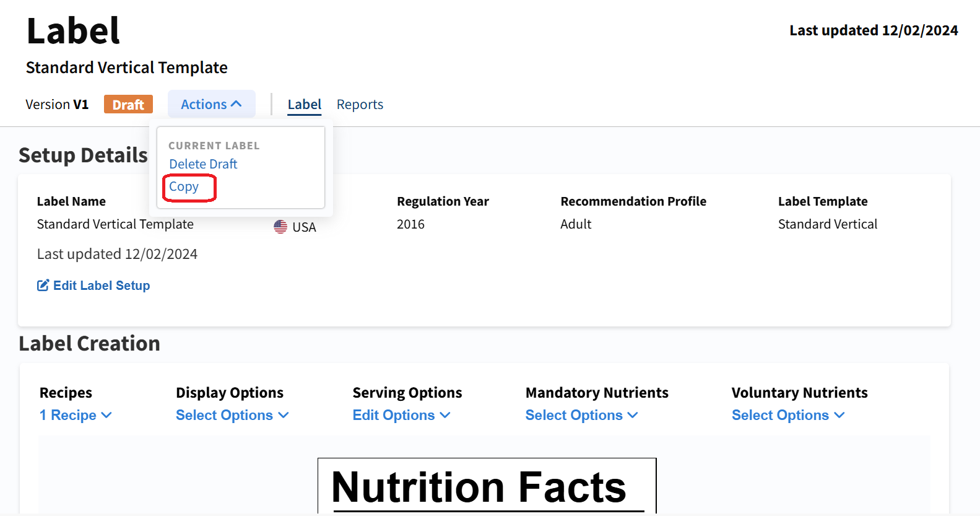The image size is (980, 516).
Task: Expand Select Options for Mandatory Nutrients
Action: point(581,415)
